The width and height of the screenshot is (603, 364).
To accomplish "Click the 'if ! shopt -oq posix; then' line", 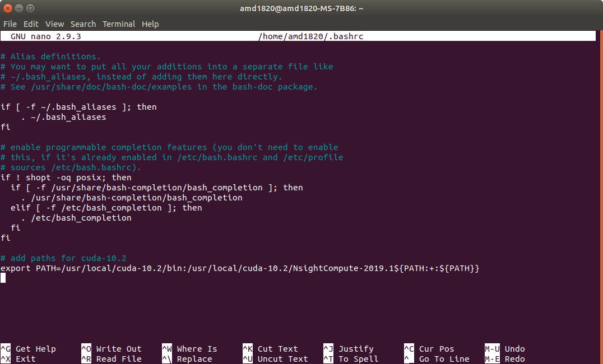I will click(x=66, y=178).
